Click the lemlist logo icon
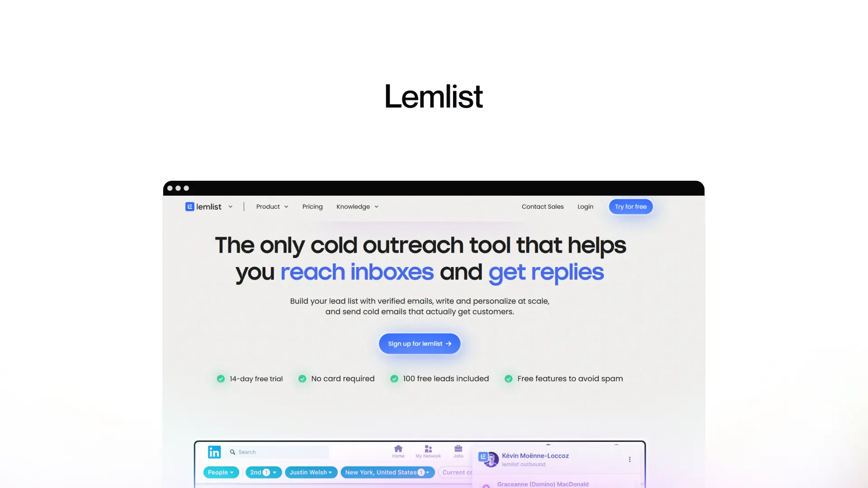 189,206
